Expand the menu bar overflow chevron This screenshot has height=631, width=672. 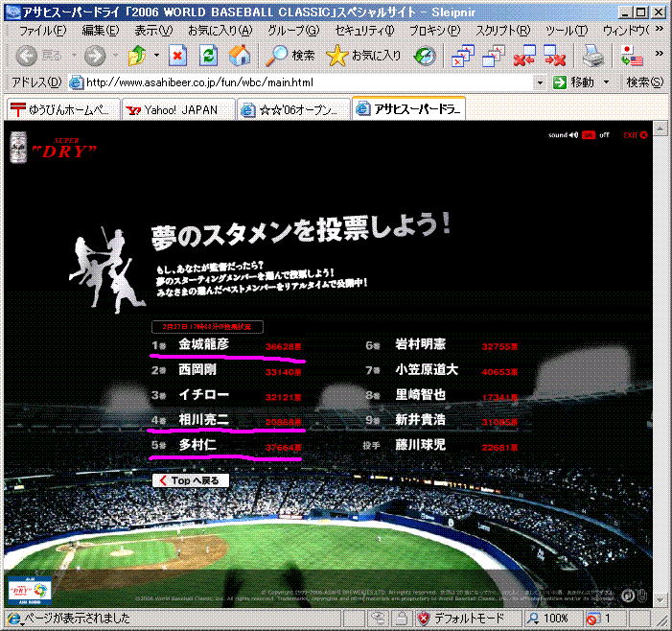pos(660,30)
